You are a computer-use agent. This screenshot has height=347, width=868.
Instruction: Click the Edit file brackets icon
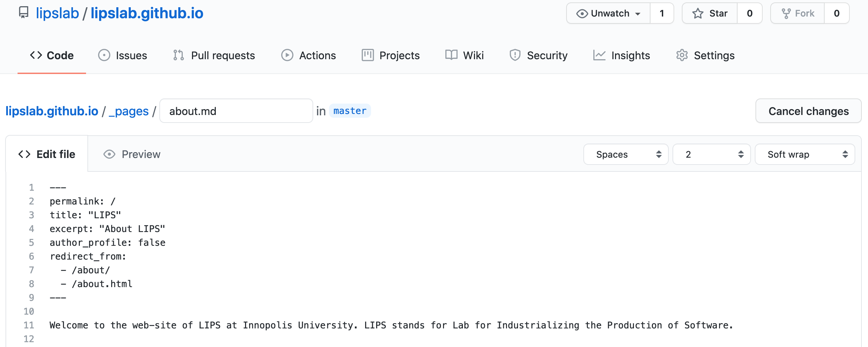coord(24,154)
